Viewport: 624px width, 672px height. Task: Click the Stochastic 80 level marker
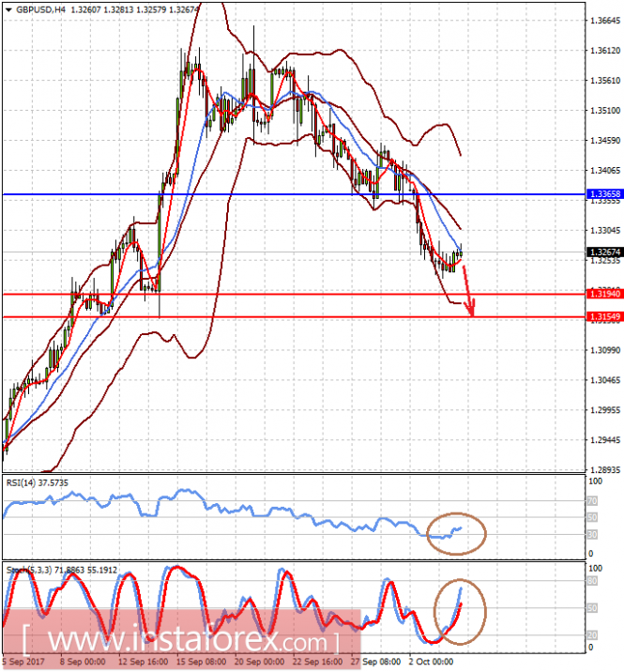592,581
